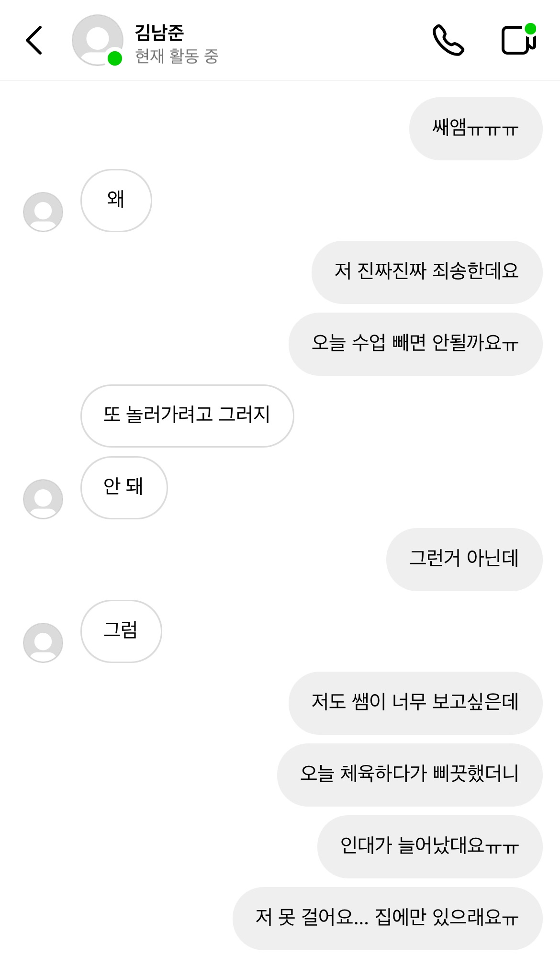Viewport: 560px width, 955px height.
Task: Tap the avatar beside the 안 돼 message
Action: 43,499
